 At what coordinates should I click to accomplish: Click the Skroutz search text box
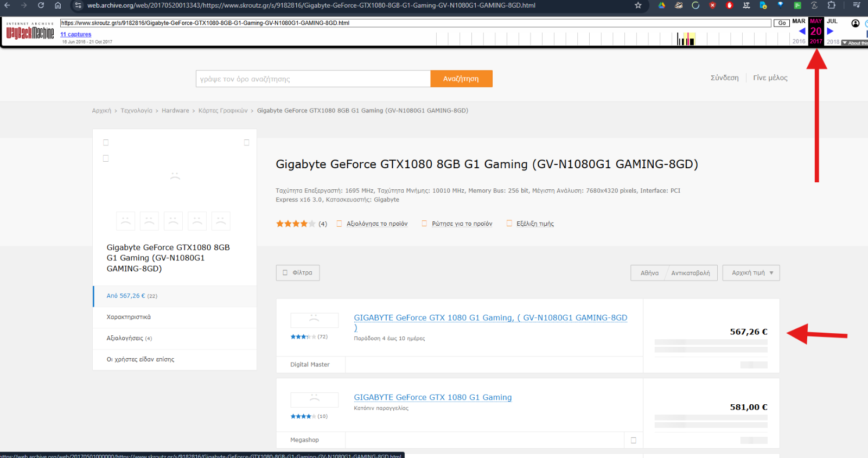click(313, 79)
